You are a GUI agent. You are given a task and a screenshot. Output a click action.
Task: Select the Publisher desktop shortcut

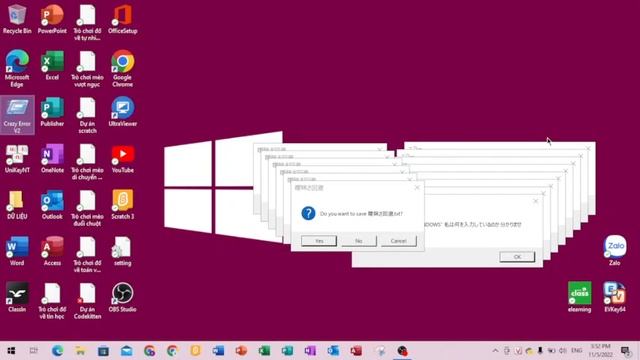click(x=52, y=112)
